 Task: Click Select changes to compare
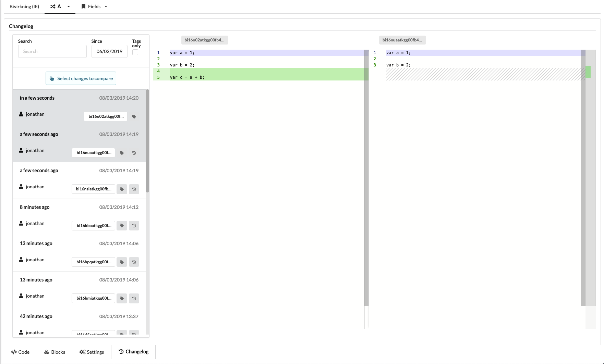click(x=81, y=78)
